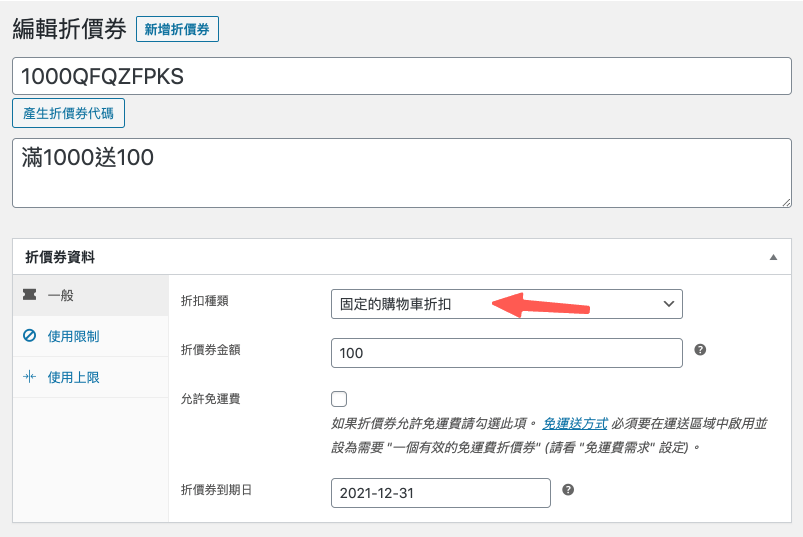Click the 折價券到期日 date field
803x537 pixels.
click(440, 493)
